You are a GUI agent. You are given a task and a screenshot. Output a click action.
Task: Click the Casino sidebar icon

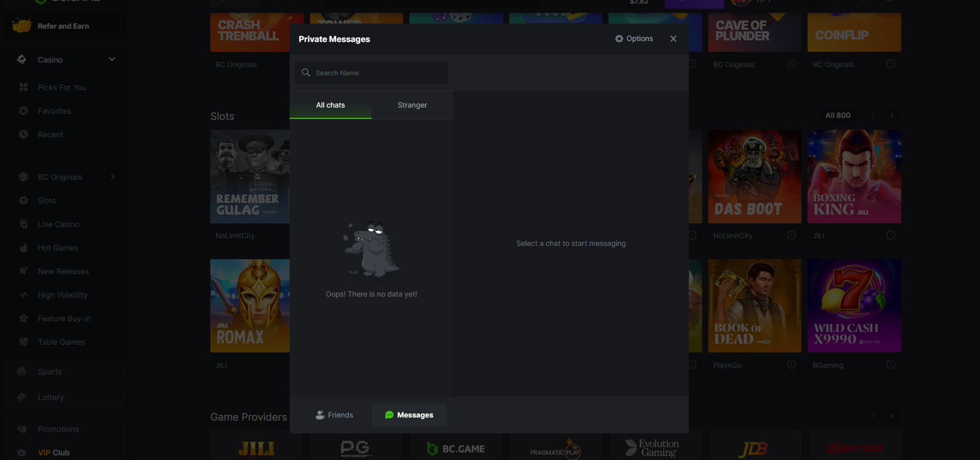21,59
